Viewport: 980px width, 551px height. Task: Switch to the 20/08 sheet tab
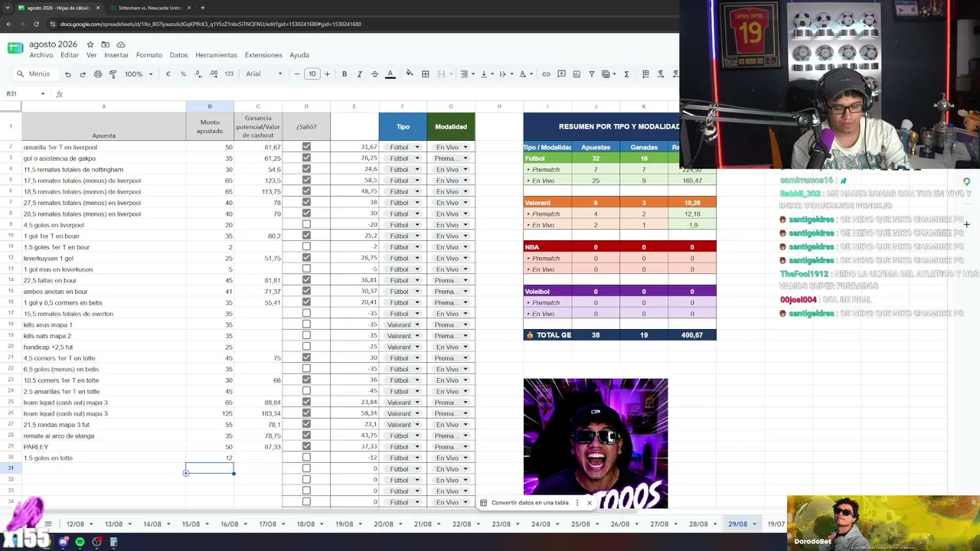click(384, 524)
